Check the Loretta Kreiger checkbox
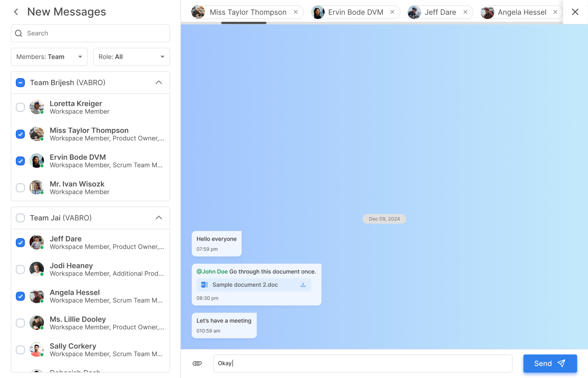 click(x=20, y=108)
